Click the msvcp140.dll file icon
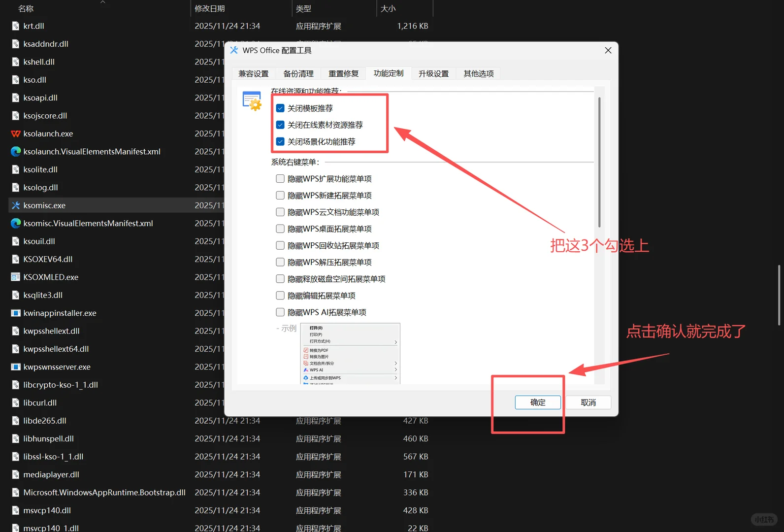Viewport: 784px width, 532px height. [x=16, y=510]
